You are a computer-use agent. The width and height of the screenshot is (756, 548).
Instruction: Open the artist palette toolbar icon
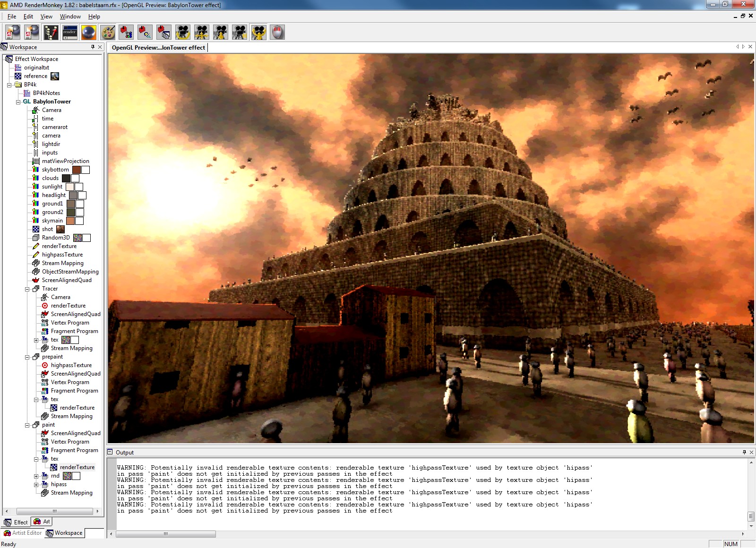coord(107,32)
